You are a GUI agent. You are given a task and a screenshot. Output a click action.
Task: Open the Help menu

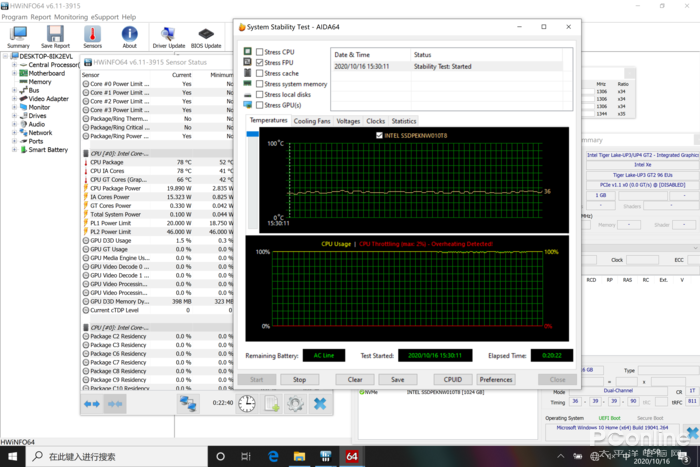[x=129, y=17]
